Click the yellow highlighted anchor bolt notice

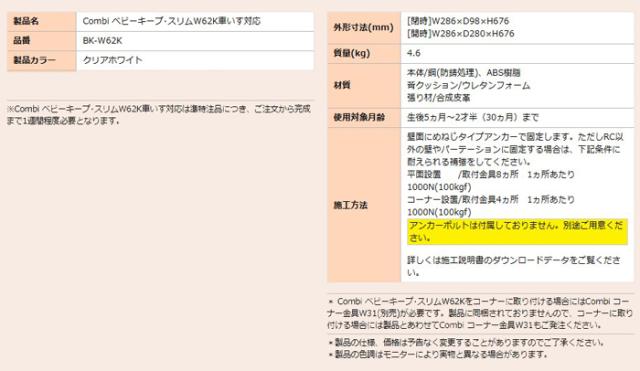click(x=517, y=231)
